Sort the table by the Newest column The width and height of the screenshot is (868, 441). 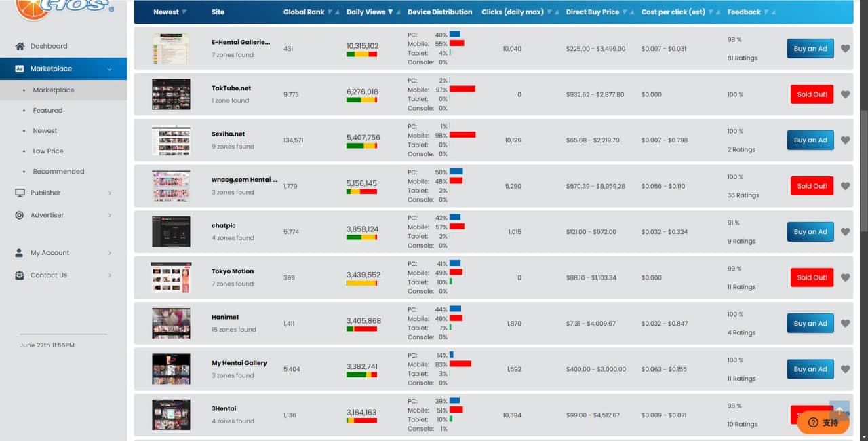click(170, 12)
